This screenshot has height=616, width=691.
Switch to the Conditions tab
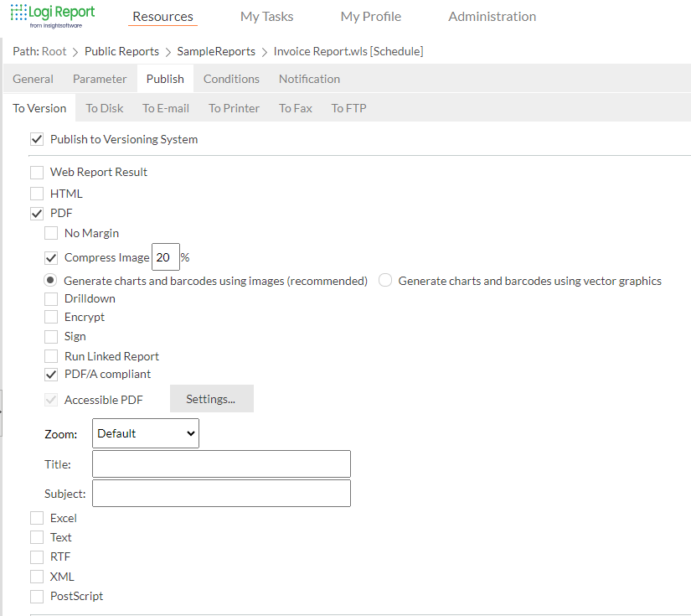point(231,79)
